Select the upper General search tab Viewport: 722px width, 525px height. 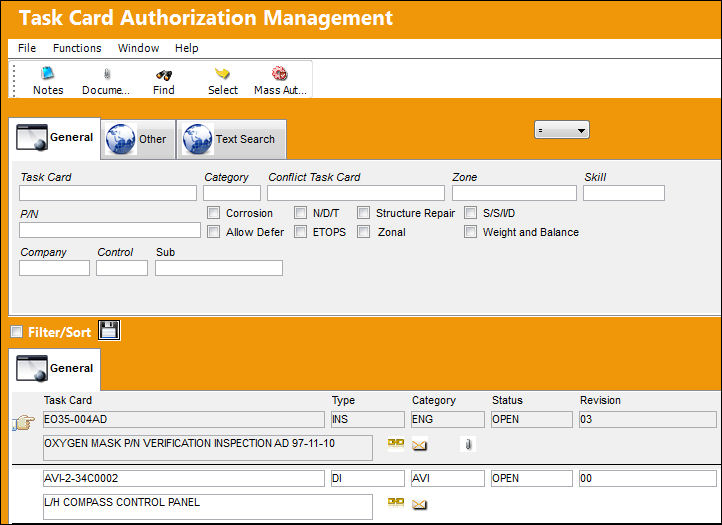(54, 138)
